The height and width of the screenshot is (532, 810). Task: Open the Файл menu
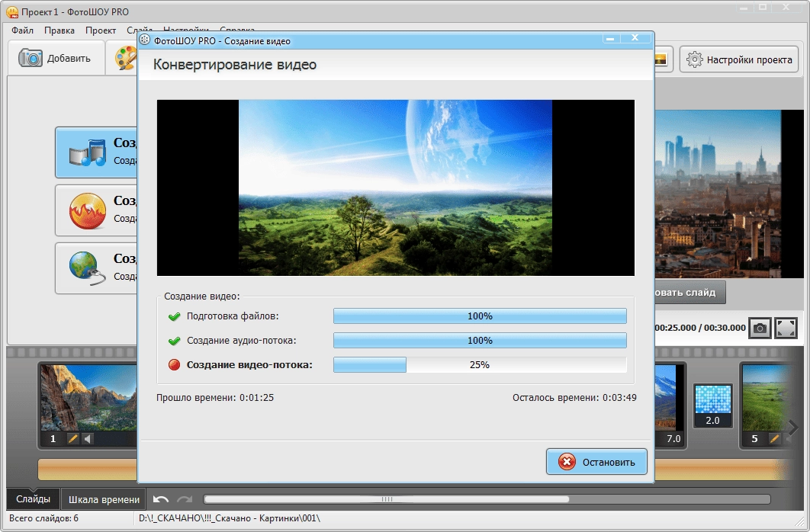[22, 30]
